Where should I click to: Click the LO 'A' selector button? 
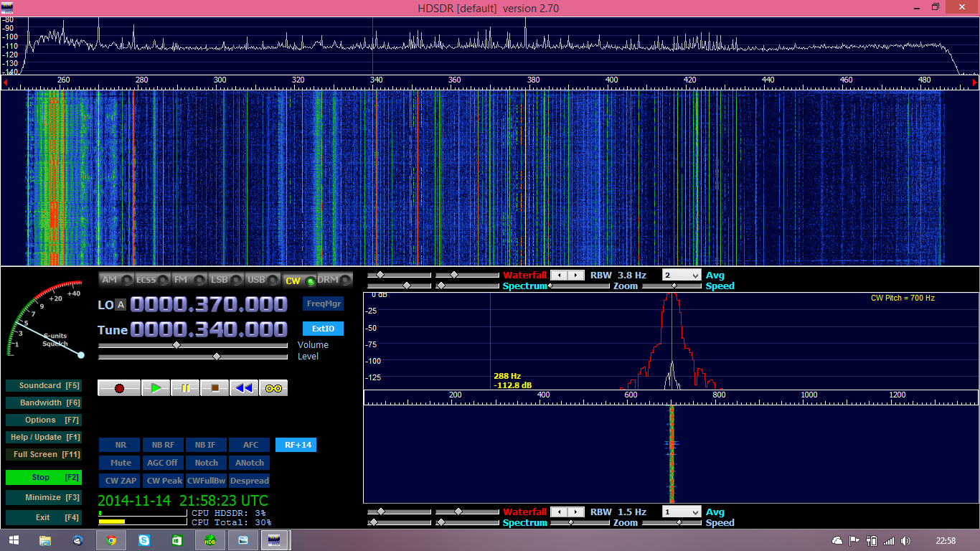tap(121, 305)
